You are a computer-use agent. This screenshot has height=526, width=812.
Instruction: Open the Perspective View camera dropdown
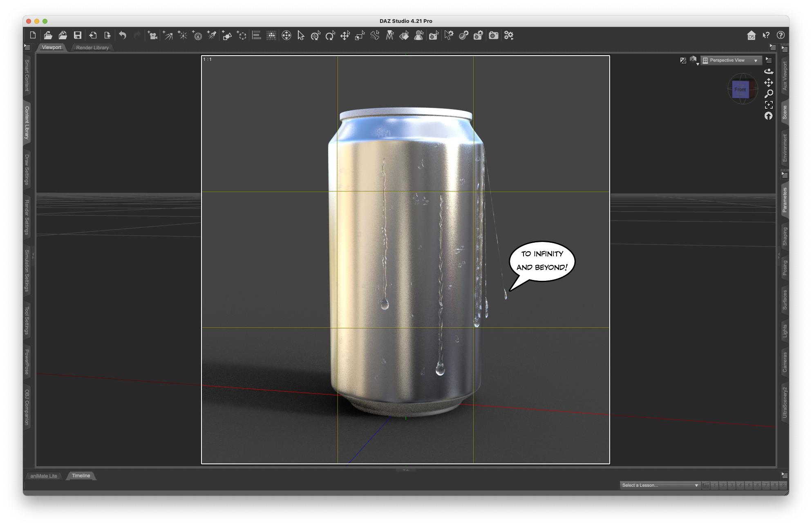tap(731, 60)
